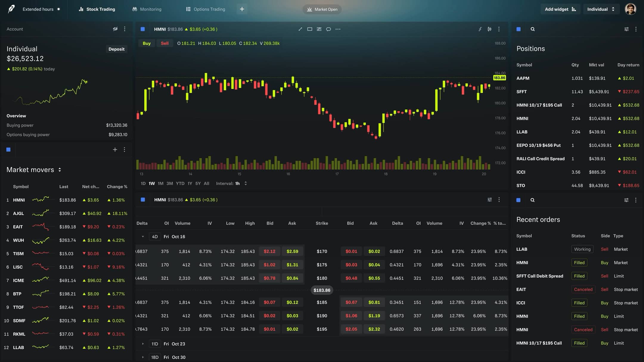Image resolution: width=644 pixels, height=362 pixels.
Task: Open the Individual account dropdown
Action: pyautogui.click(x=601, y=9)
